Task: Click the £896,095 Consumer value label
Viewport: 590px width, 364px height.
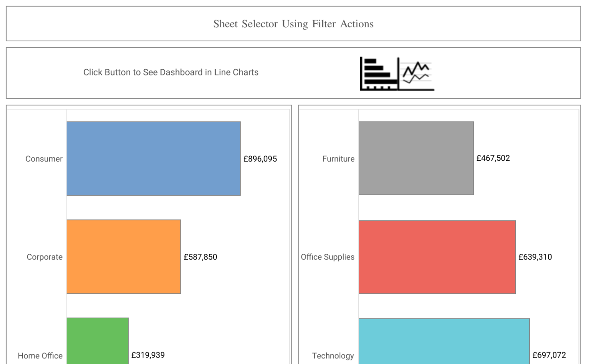Action: click(260, 159)
